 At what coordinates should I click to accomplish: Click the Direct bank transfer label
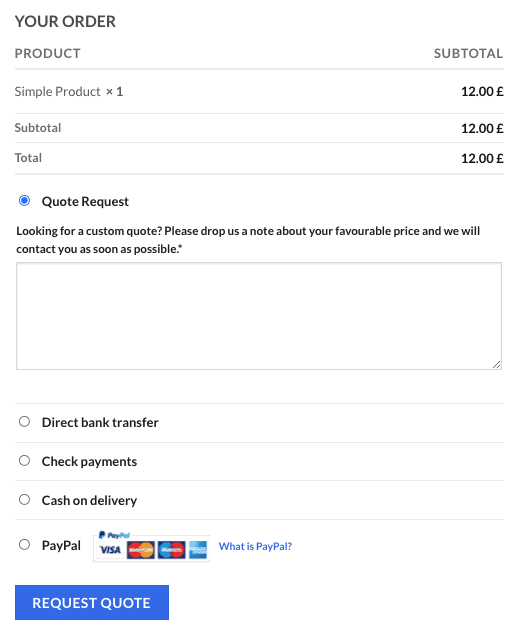[100, 423]
